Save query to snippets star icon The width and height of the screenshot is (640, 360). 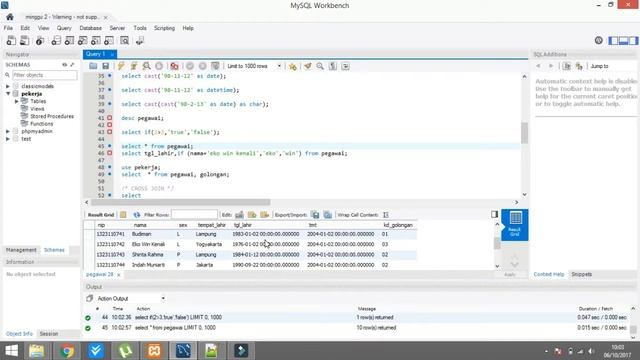point(292,66)
